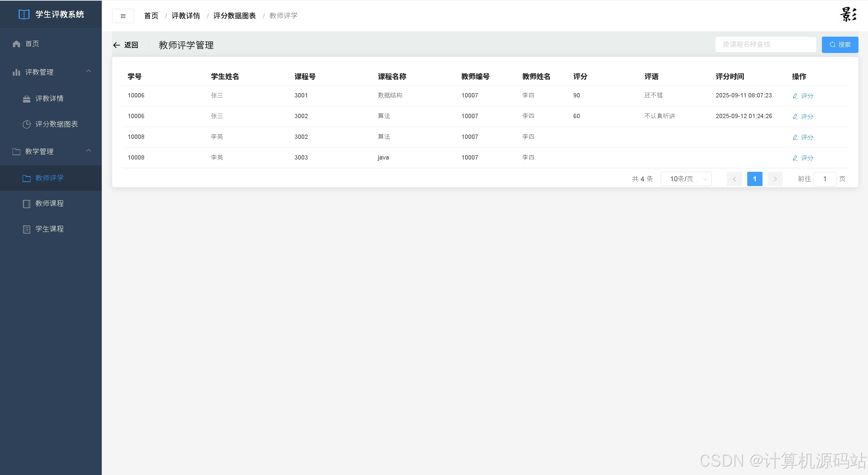Click the pie chart icon for 评分数据图表

tap(26, 124)
